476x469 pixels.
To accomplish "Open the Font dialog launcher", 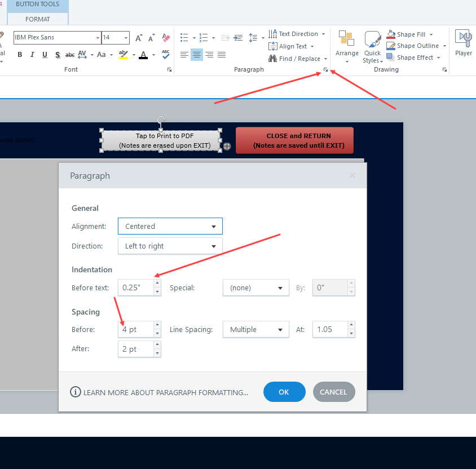I will click(x=169, y=70).
